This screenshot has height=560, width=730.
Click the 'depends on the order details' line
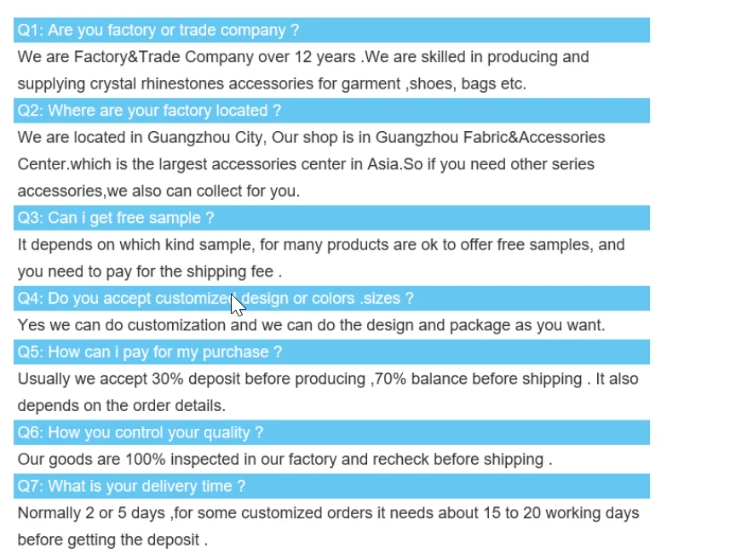click(x=122, y=405)
